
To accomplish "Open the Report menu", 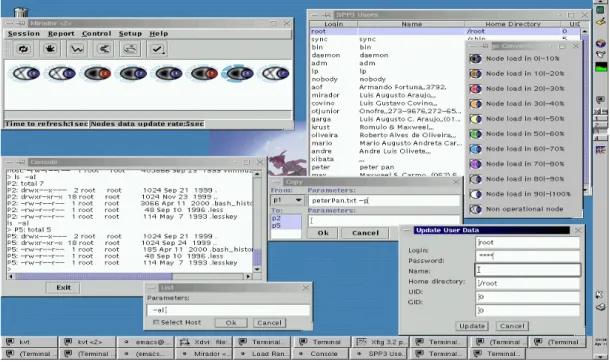I will pyautogui.click(x=61, y=34).
